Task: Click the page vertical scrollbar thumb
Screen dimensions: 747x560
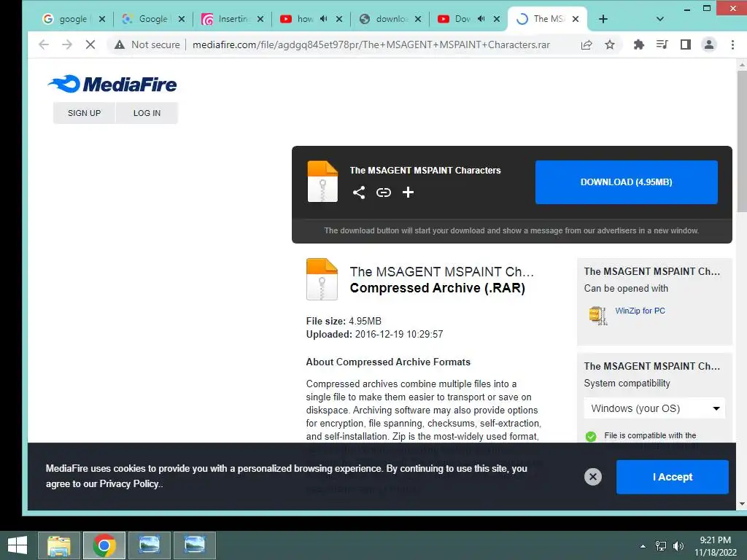Action: pos(742,141)
